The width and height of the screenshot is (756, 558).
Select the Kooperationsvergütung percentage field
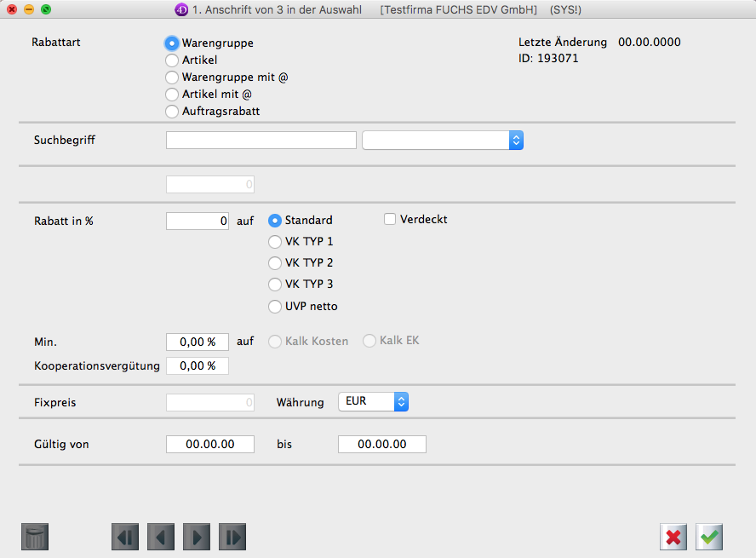pyautogui.click(x=198, y=366)
